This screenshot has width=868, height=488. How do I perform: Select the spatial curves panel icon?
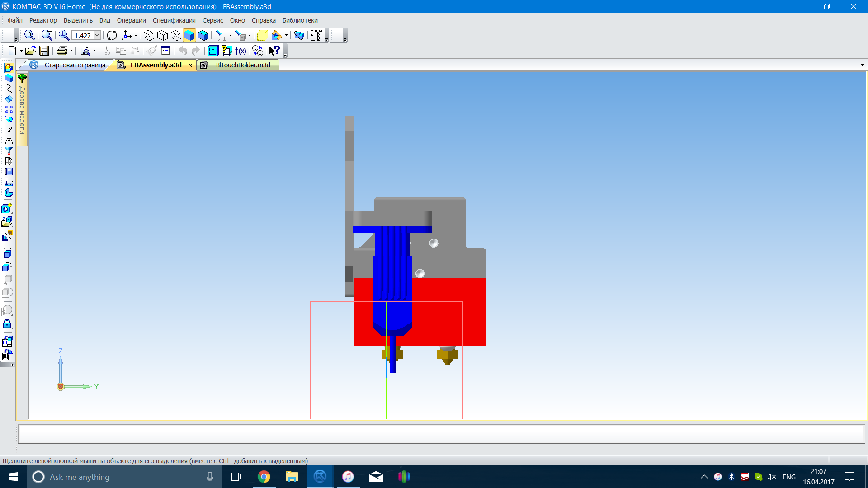click(x=9, y=88)
